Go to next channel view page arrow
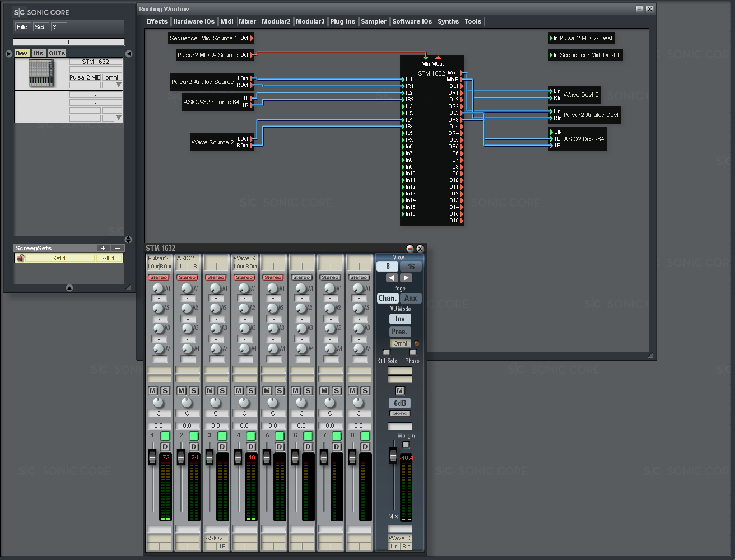The height and width of the screenshot is (560, 735). click(x=407, y=278)
